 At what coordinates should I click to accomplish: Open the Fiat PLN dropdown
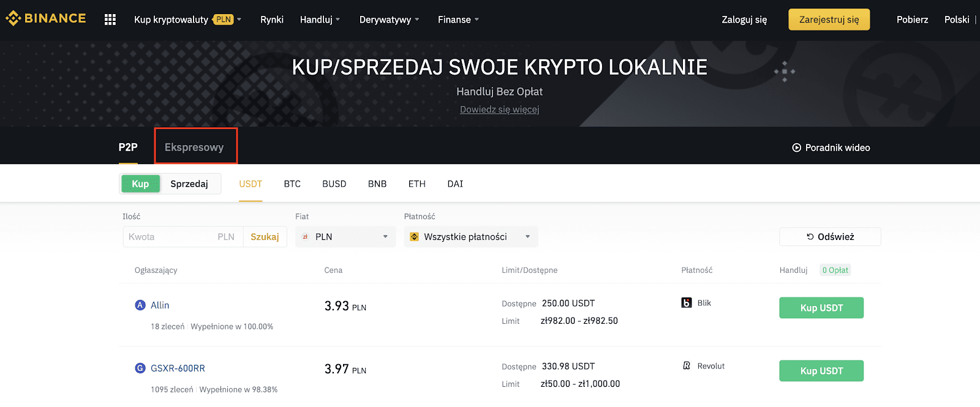(345, 237)
